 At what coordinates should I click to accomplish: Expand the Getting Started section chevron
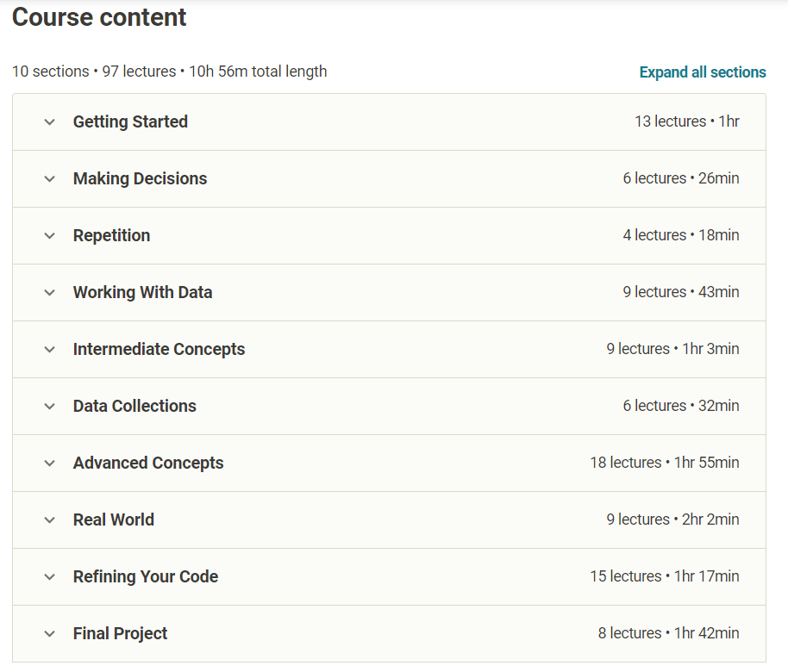point(50,122)
